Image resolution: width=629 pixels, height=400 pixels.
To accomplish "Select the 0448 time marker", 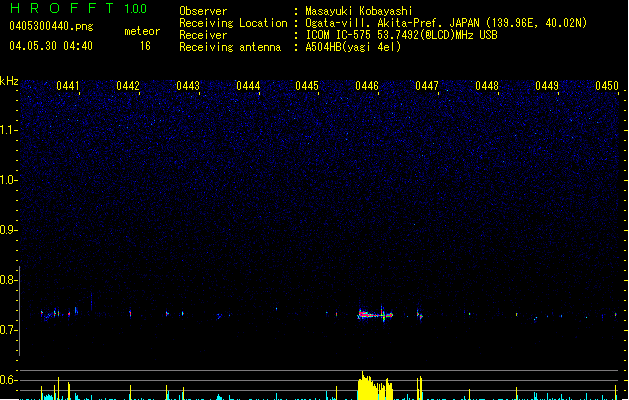I will [x=487, y=86].
